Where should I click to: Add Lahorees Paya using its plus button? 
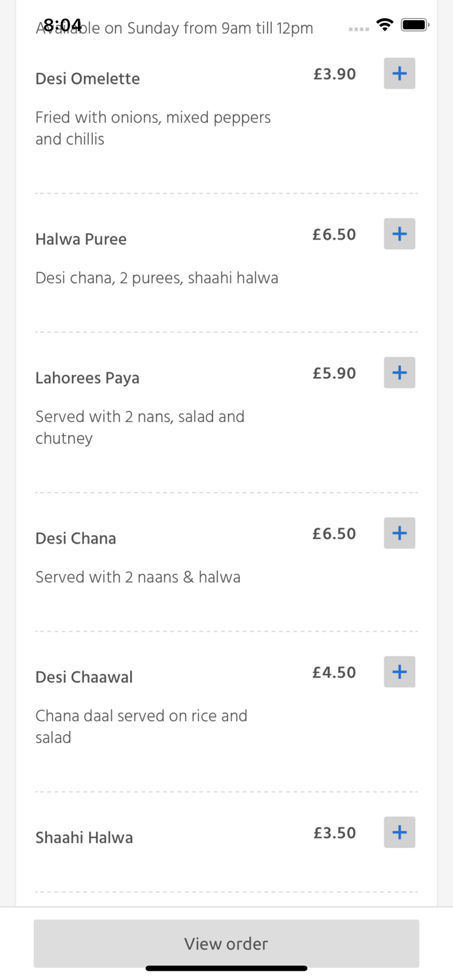click(399, 372)
